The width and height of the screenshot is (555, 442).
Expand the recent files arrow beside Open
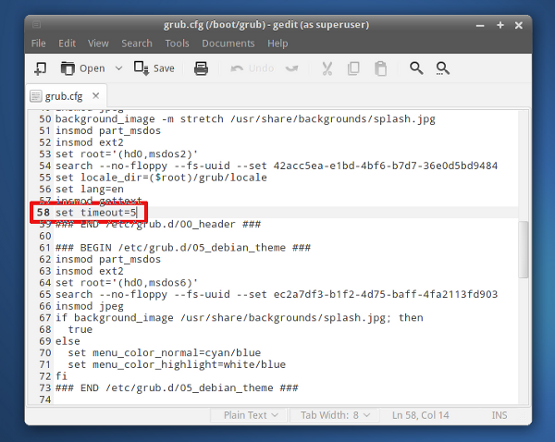tap(119, 68)
